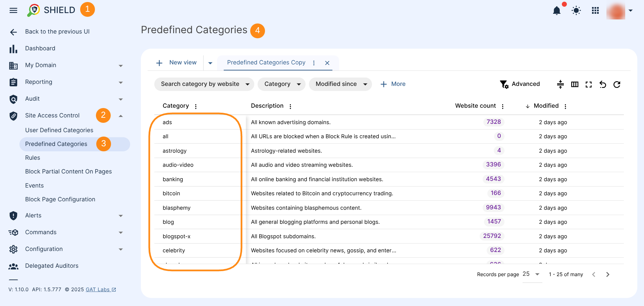
Task: Open Block Page Configuration
Action: tap(60, 199)
